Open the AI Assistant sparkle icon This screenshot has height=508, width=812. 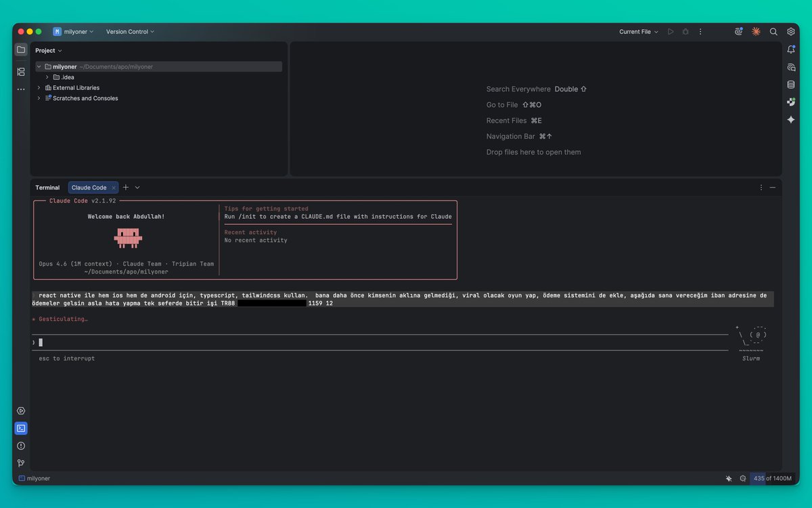[791, 120]
